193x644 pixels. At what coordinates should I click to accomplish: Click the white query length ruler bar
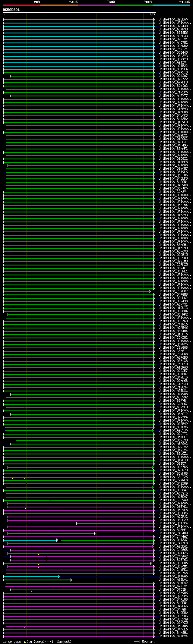point(80,13)
